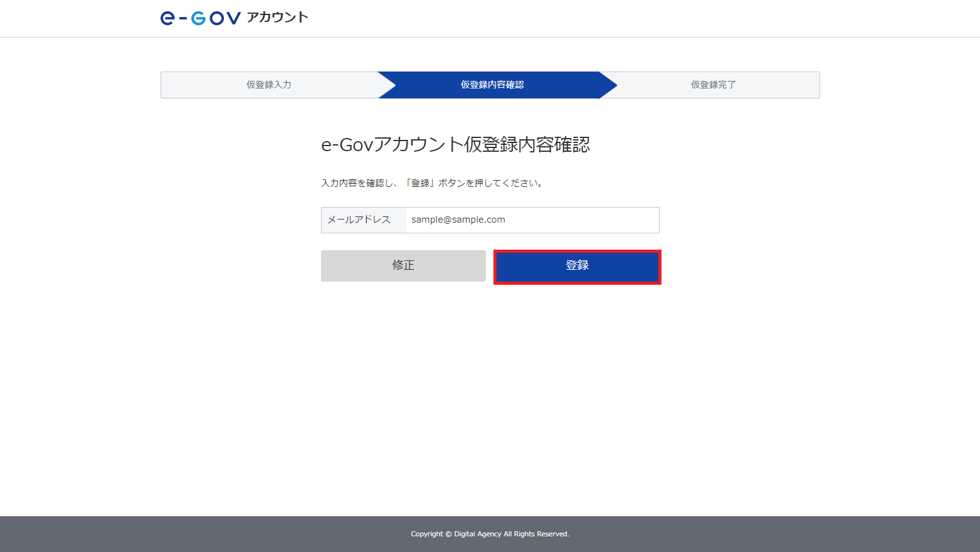This screenshot has height=552, width=980.
Task: Select the 仮登録完了 step
Action: [x=714, y=85]
